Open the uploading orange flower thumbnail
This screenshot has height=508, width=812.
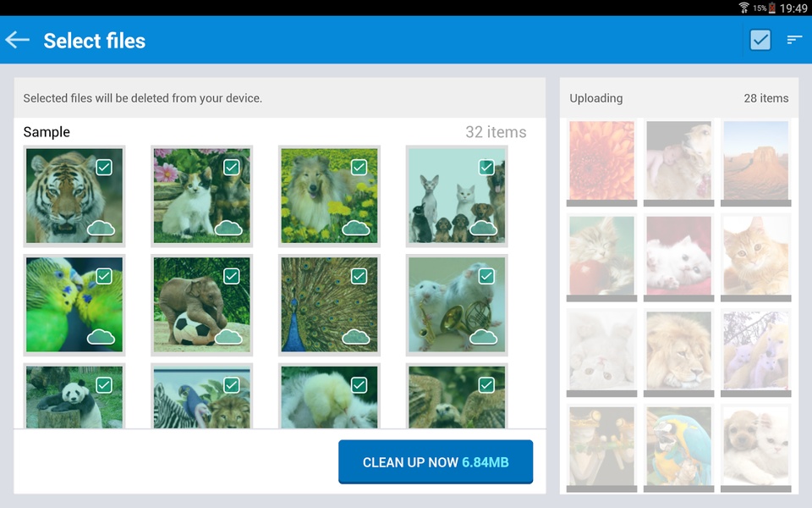(x=601, y=160)
